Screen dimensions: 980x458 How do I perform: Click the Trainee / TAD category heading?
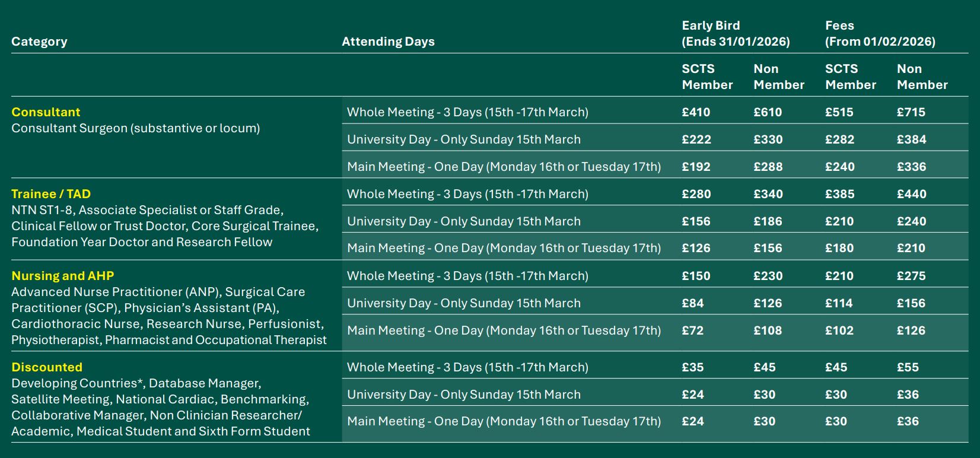pyautogui.click(x=51, y=194)
